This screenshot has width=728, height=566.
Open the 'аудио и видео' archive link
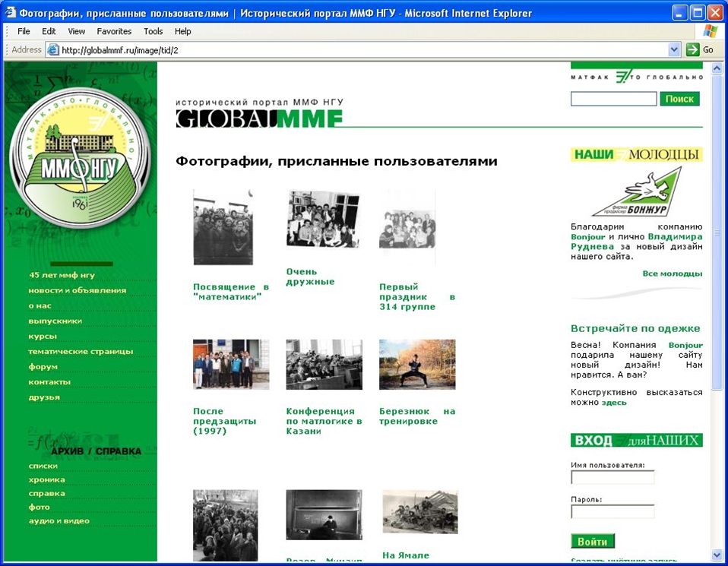(59, 521)
